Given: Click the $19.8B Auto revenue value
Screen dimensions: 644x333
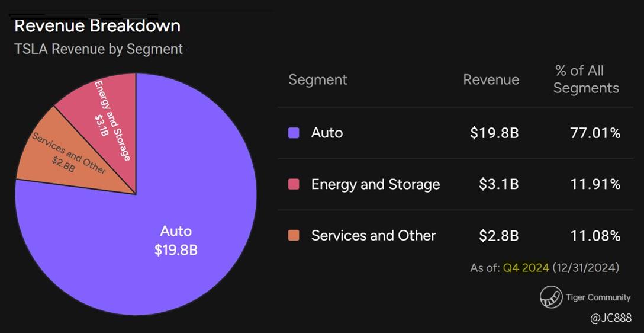Looking at the screenshot, I should pos(494,133).
